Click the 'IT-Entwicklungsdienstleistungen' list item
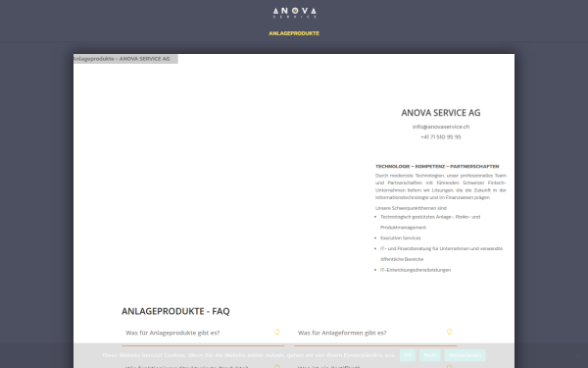 click(x=416, y=270)
